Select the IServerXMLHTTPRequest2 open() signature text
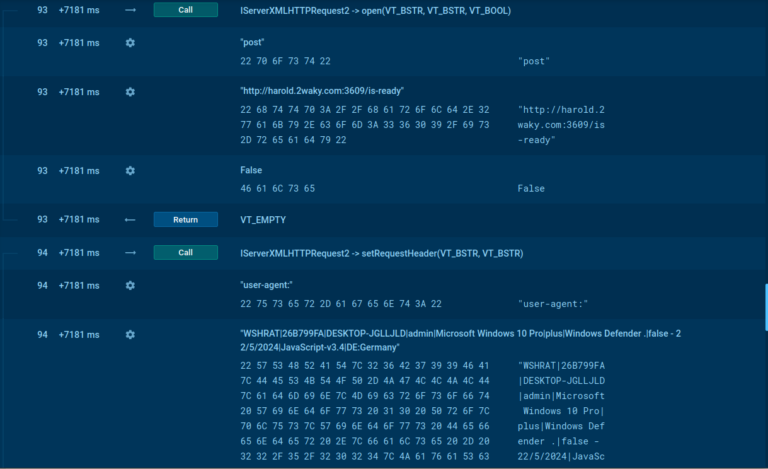 click(373, 10)
